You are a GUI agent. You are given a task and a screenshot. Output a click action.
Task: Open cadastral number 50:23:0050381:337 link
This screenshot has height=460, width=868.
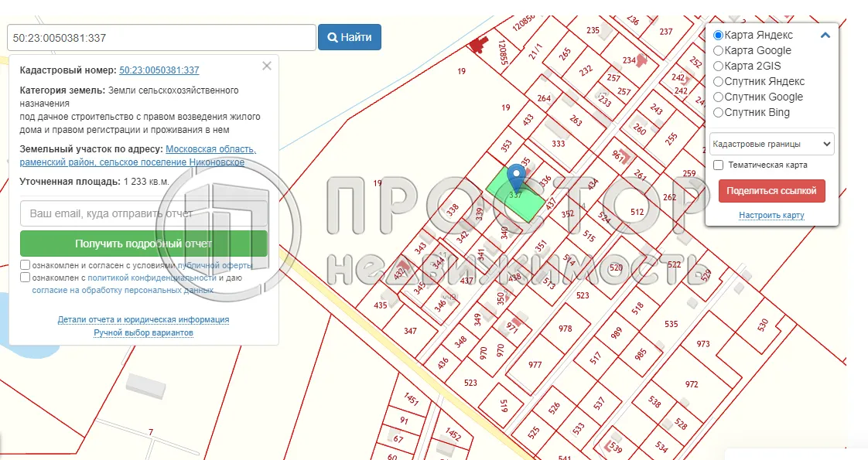pos(159,70)
